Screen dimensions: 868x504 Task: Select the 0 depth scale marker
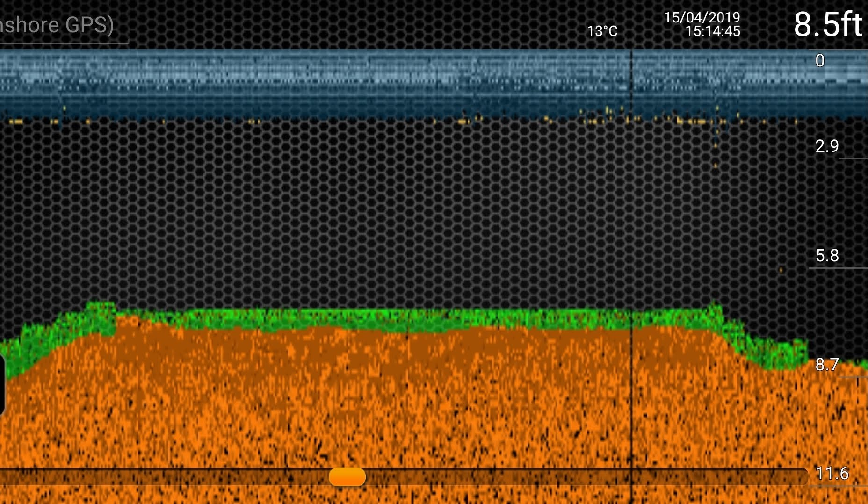(x=819, y=61)
